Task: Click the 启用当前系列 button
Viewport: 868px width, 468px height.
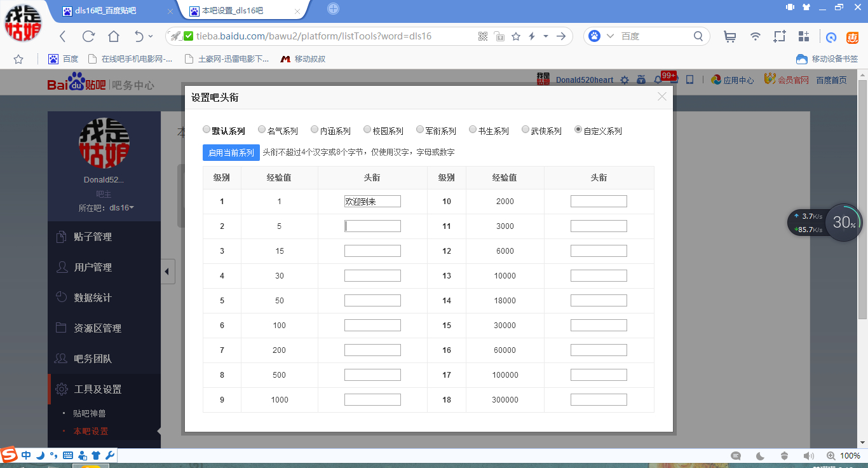Action: pyautogui.click(x=231, y=153)
